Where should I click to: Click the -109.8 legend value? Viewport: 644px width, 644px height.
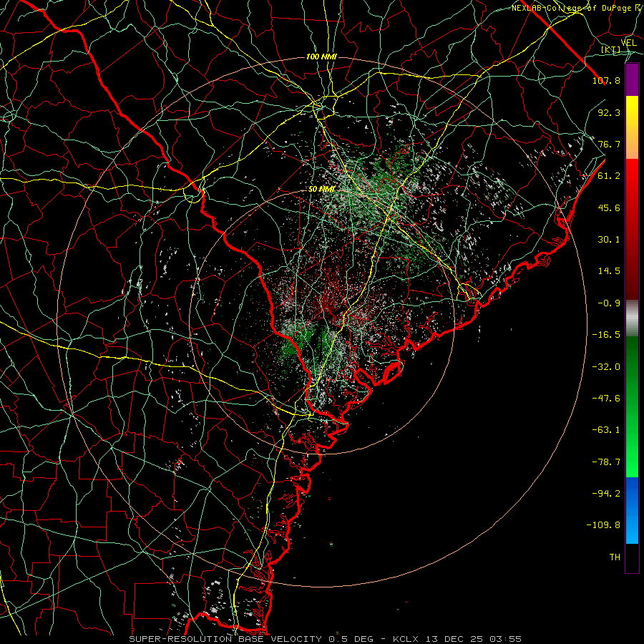(x=603, y=525)
